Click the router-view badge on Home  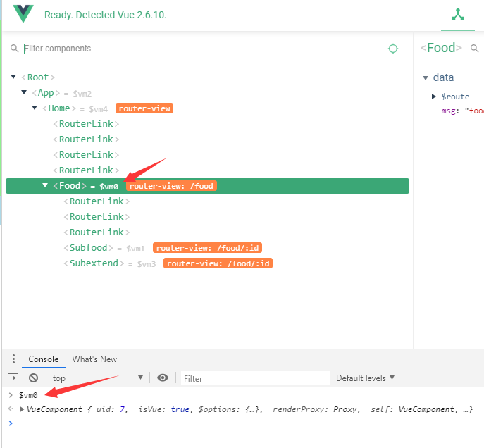tap(144, 108)
